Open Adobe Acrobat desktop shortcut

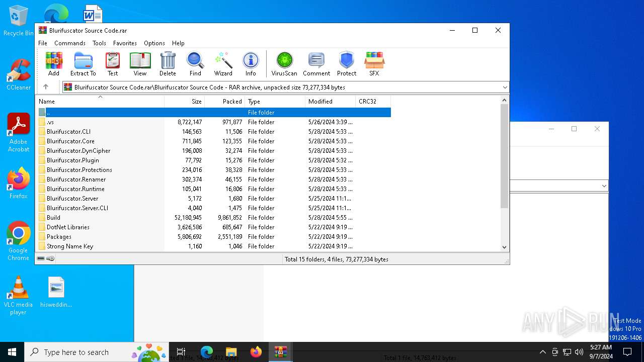click(x=18, y=133)
